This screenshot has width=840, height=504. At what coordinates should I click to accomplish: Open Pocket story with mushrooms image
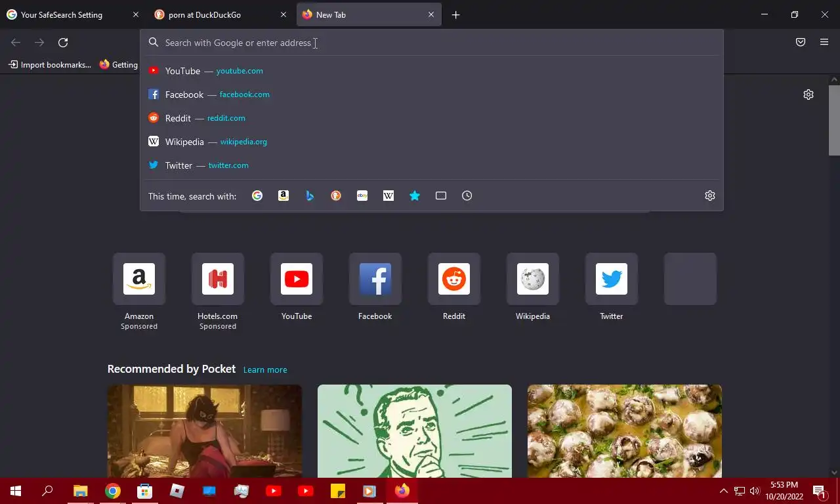pyautogui.click(x=625, y=431)
